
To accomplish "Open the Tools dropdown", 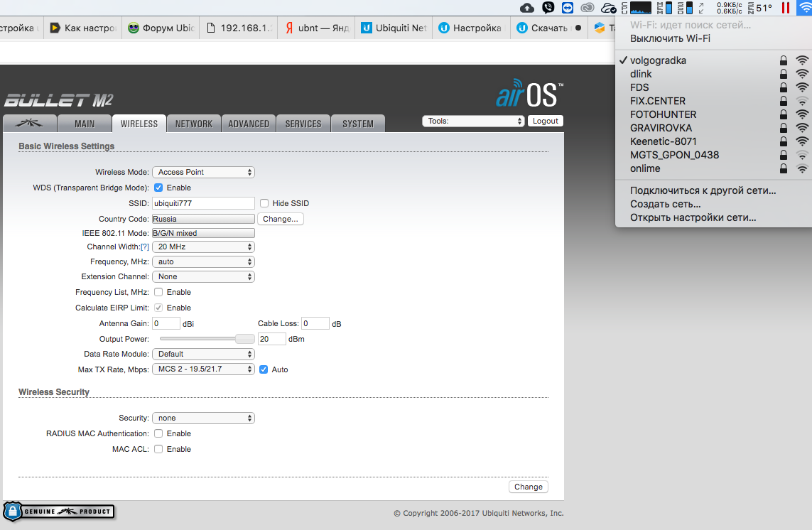I will point(473,121).
